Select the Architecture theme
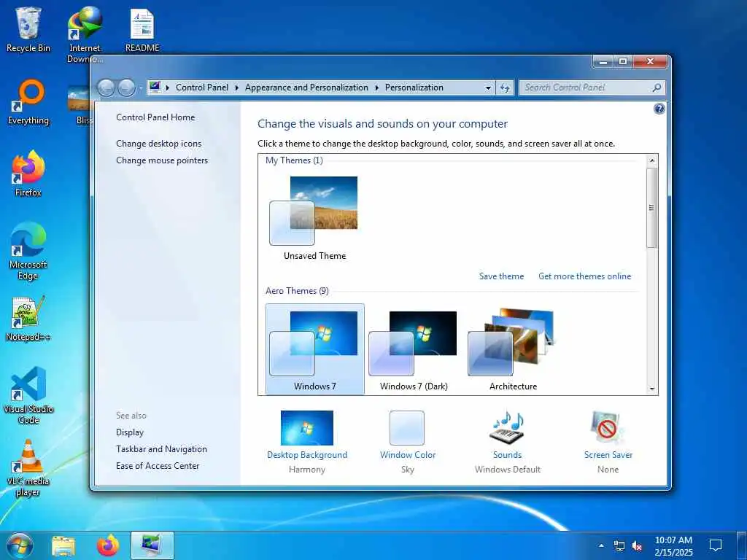 tap(513, 349)
